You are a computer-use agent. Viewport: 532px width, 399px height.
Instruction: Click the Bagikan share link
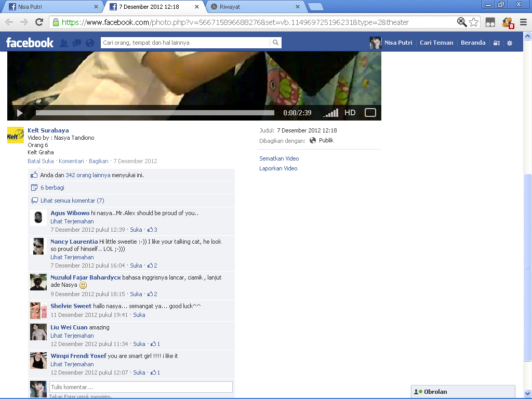click(x=98, y=161)
